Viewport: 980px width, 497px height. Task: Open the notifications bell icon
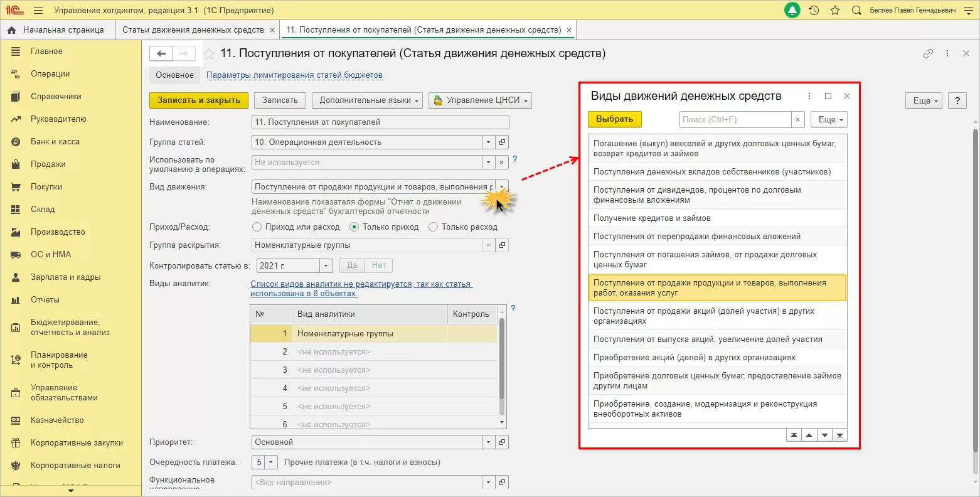pyautogui.click(x=792, y=11)
